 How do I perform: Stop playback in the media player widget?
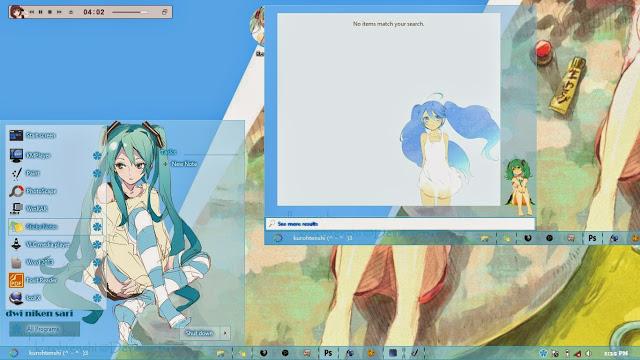50,12
